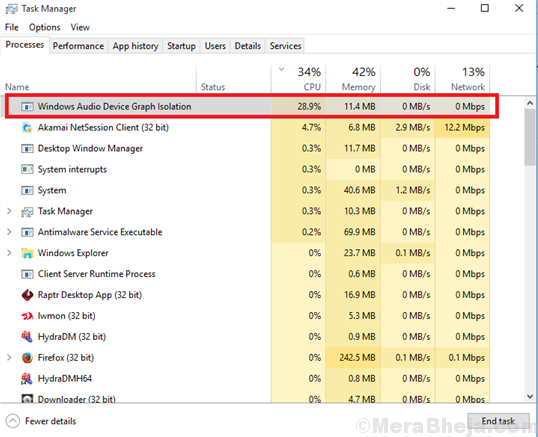Viewport: 538px width, 437px height.
Task: Click the scrollbar down arrow
Action: [530, 396]
